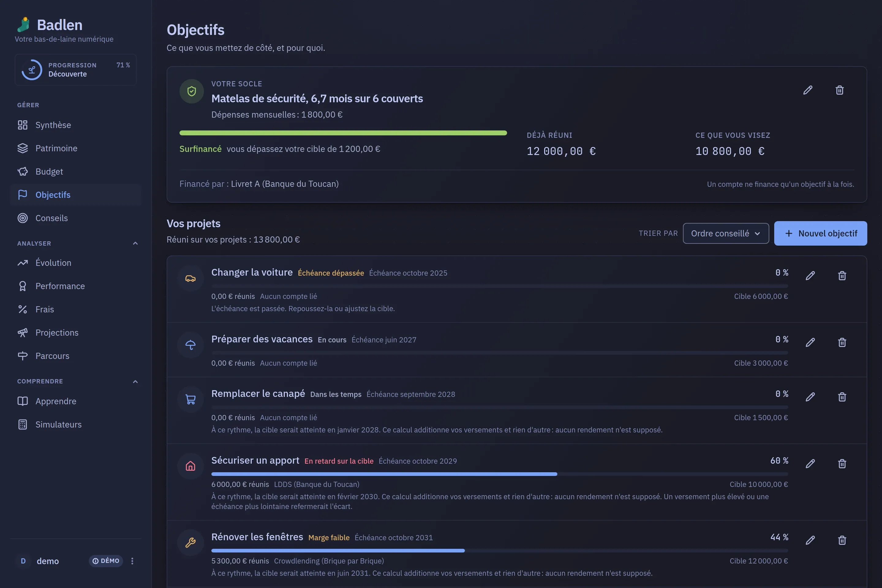Delete the Matelas de sécurité goal
882x588 pixels.
click(840, 90)
